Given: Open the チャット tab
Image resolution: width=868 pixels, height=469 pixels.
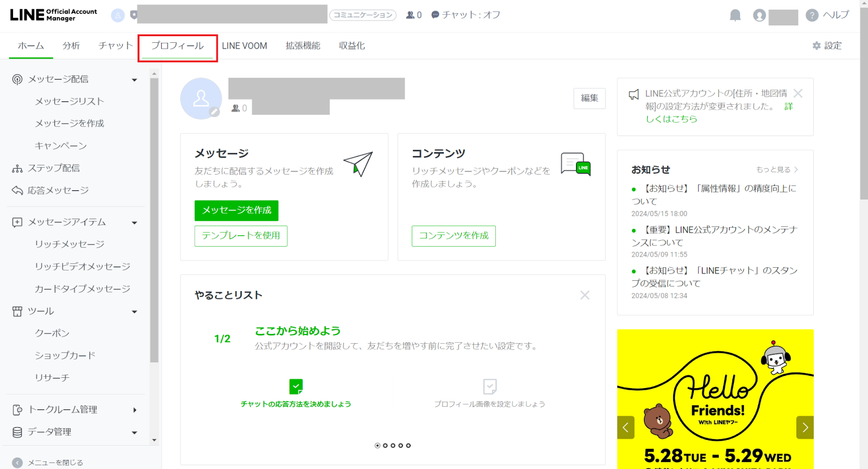Looking at the screenshot, I should coord(116,46).
